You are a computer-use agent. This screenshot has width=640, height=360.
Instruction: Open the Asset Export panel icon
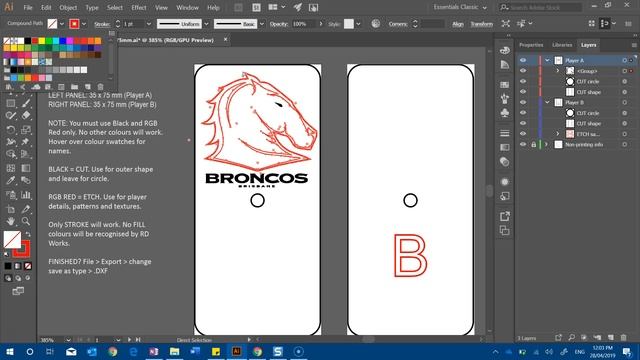coord(504,216)
